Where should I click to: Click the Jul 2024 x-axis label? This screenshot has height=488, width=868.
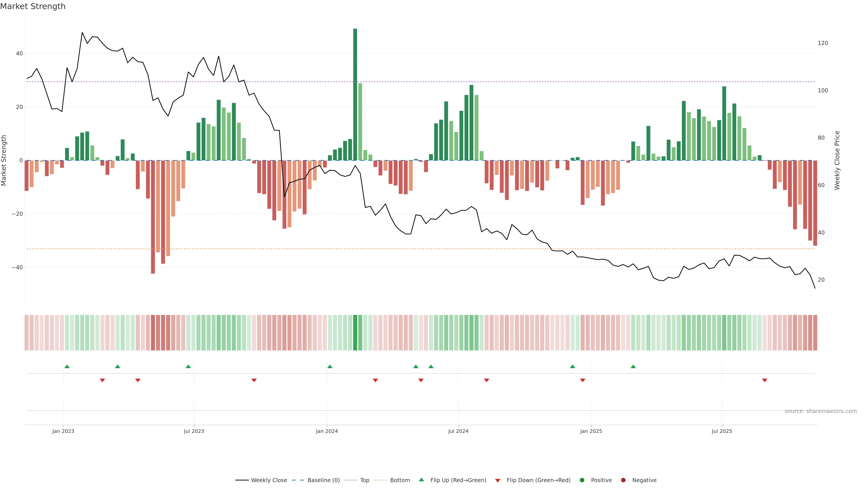point(458,431)
